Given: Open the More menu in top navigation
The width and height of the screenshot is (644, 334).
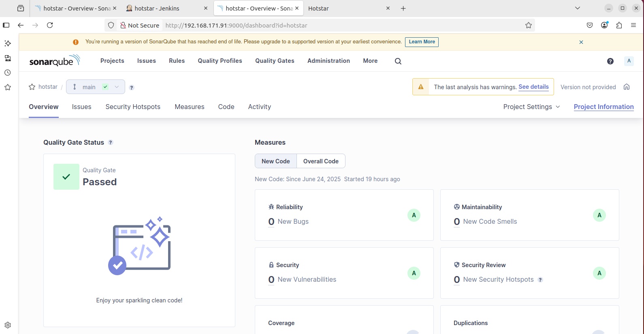Looking at the screenshot, I should 370,61.
